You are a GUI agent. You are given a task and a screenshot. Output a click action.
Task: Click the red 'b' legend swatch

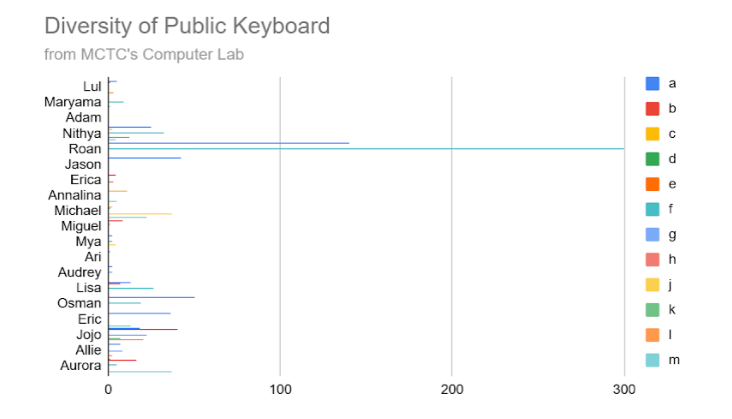652,108
